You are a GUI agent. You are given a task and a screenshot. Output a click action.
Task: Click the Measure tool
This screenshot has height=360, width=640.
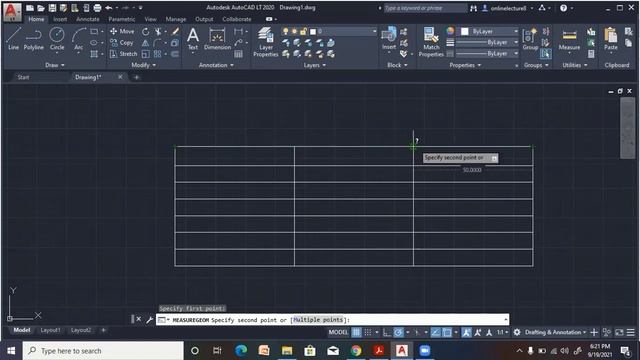click(569, 39)
